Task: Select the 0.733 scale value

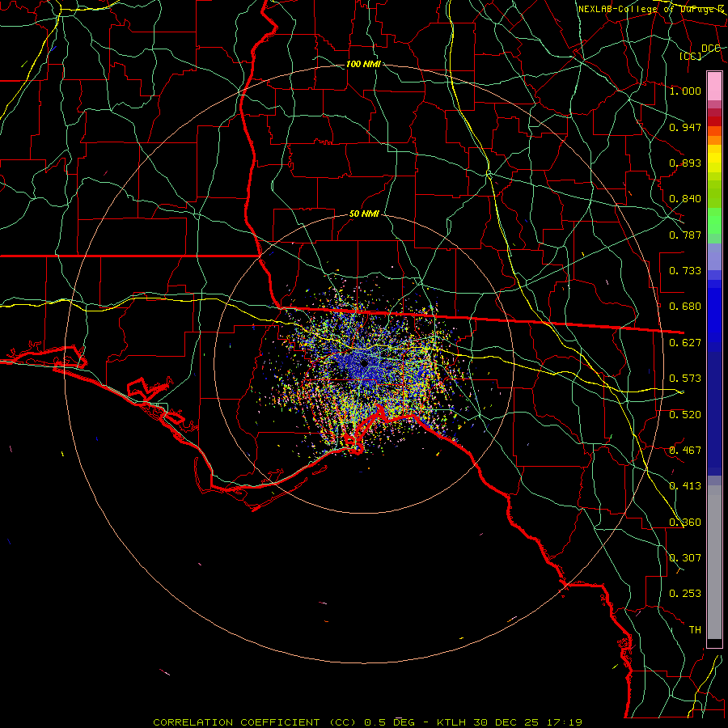Action: (685, 271)
